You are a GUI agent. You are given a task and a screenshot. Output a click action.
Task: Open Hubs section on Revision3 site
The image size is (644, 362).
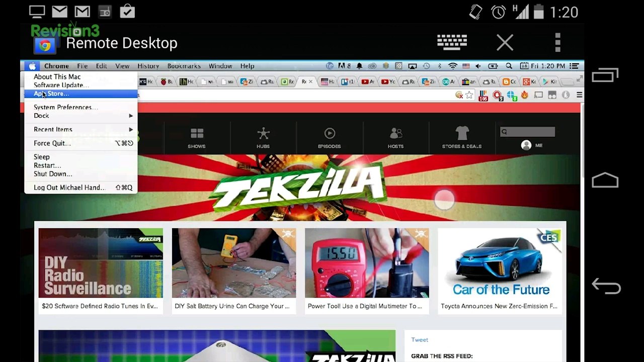coord(263,138)
